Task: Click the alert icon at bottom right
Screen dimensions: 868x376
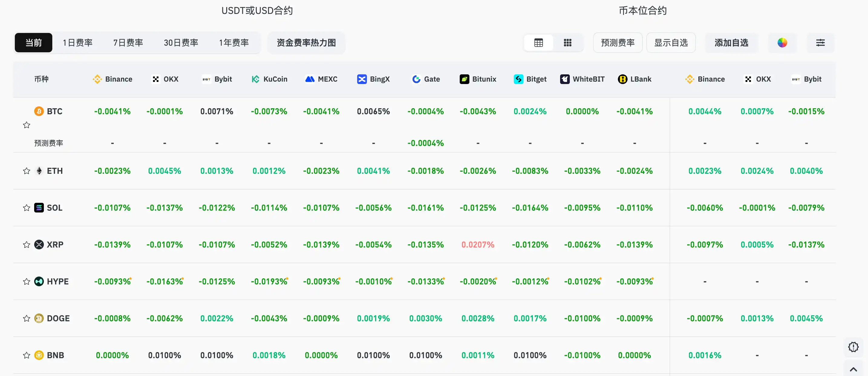Action: pyautogui.click(x=853, y=347)
